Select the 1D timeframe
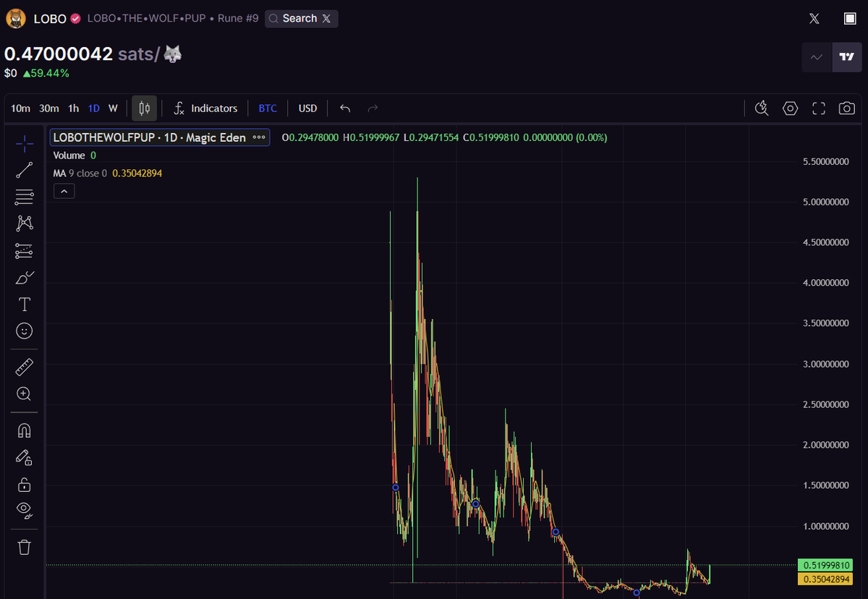The width and height of the screenshot is (868, 599). point(94,109)
